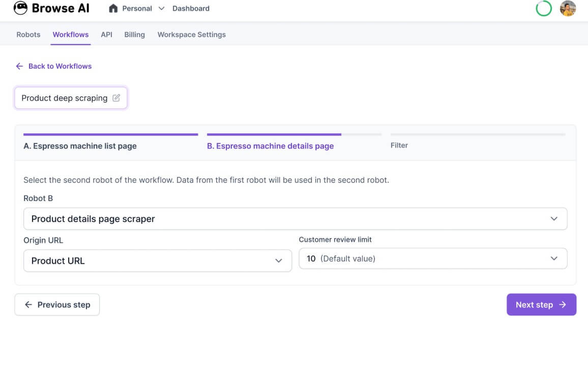Click the 'Customer review limit' label
Screen dimensions: 588x370
pos(335,239)
